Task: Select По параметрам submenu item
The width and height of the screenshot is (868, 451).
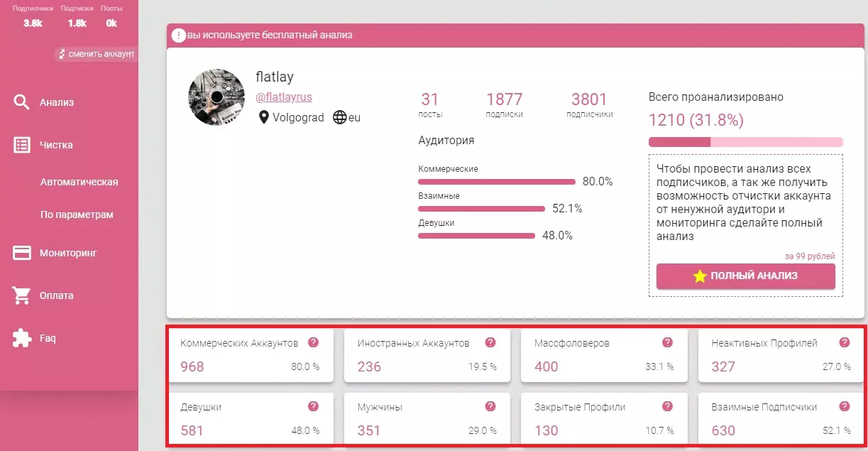Action: tap(77, 214)
